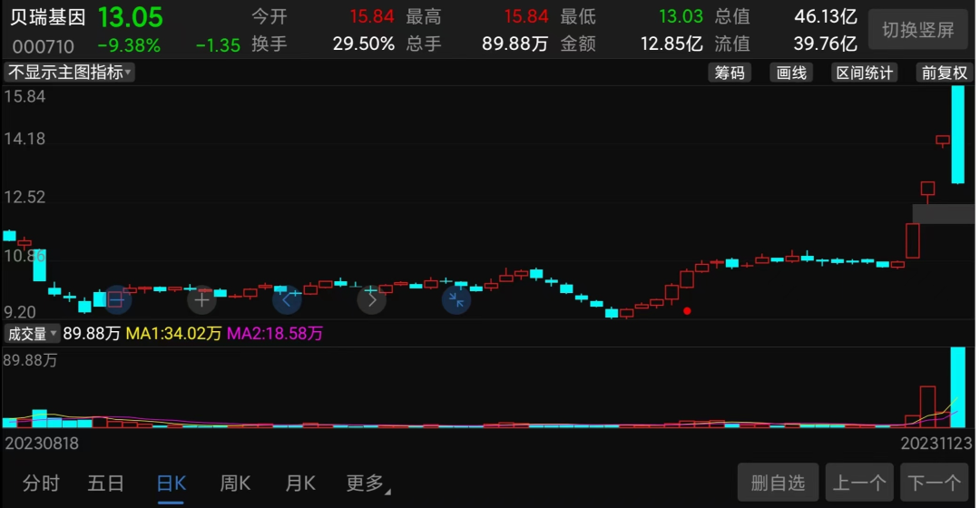Click the percent change -9.38%
This screenshot has height=508, width=980.
click(129, 45)
